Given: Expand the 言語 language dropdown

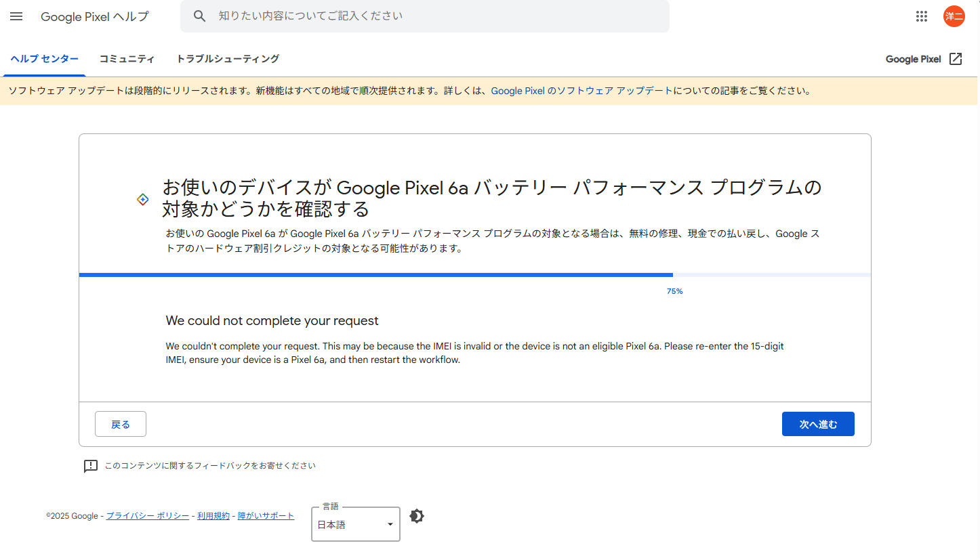Looking at the screenshot, I should click(355, 524).
